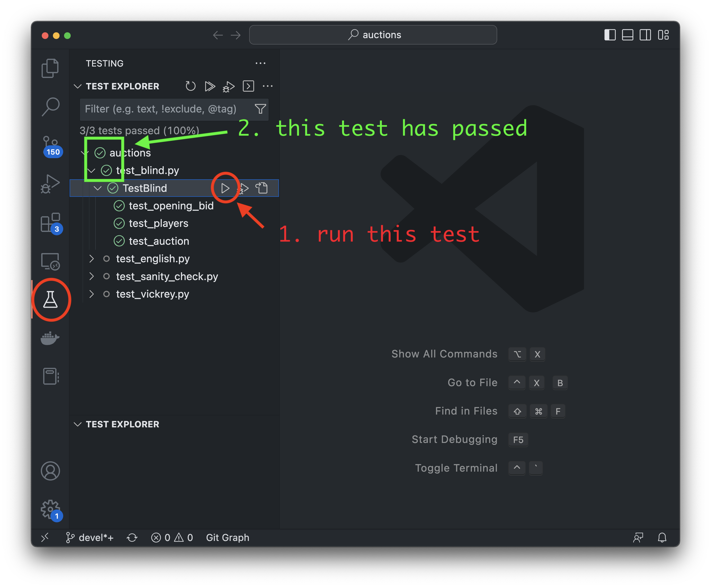Run the TestBlind test class
This screenshot has height=588, width=711.
[225, 188]
